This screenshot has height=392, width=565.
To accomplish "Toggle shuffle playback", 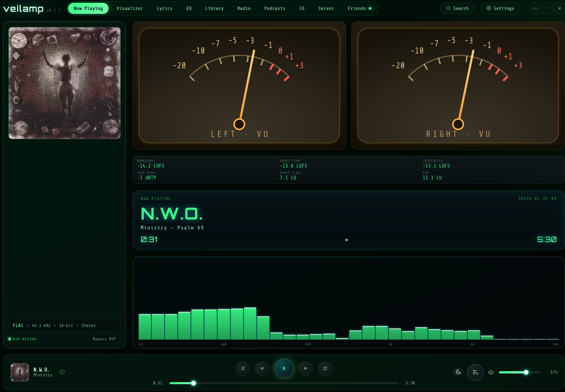I will [x=243, y=368].
